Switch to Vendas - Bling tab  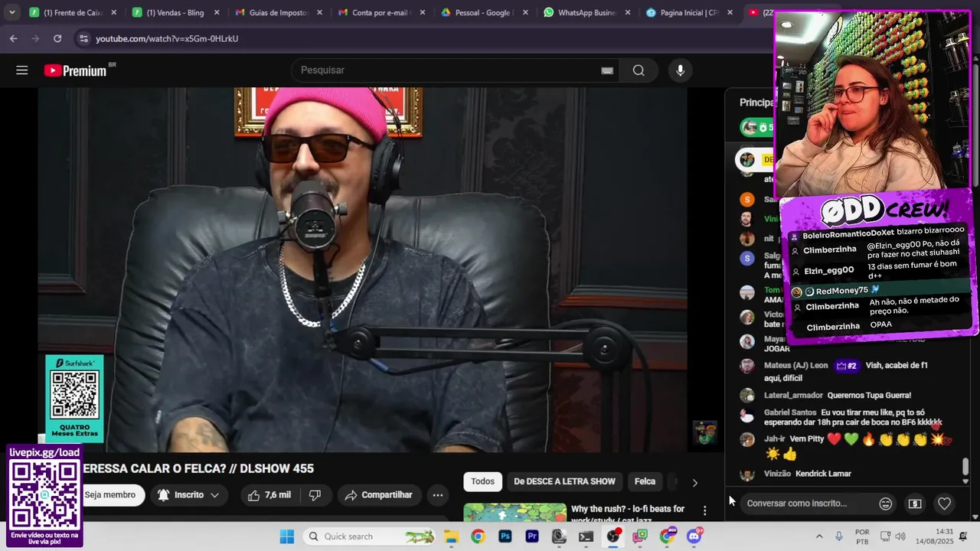click(x=176, y=13)
